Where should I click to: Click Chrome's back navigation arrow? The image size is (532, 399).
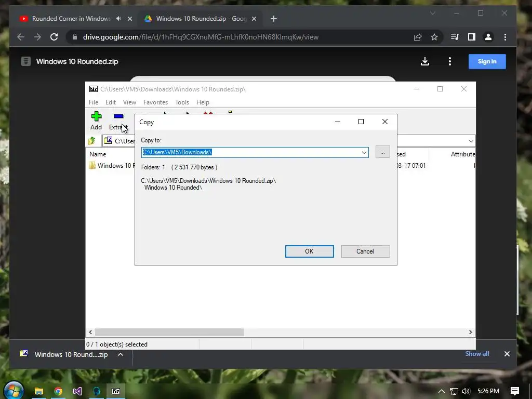pos(21,37)
